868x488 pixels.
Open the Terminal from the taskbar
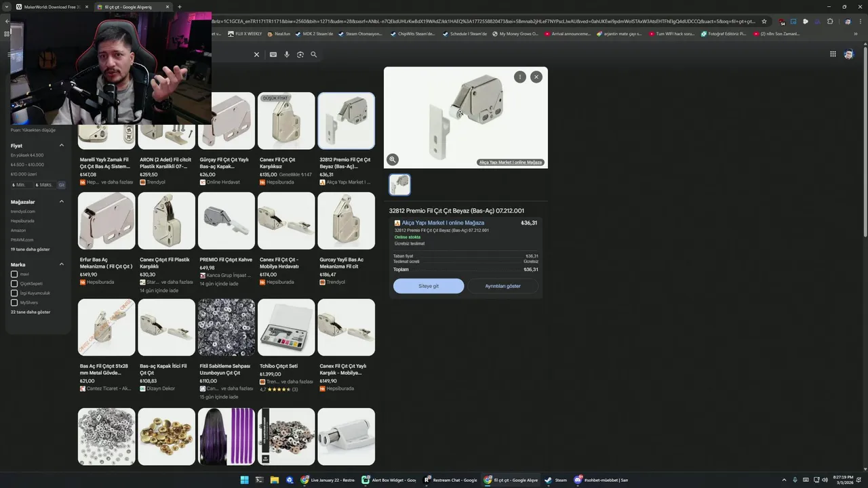(x=259, y=480)
